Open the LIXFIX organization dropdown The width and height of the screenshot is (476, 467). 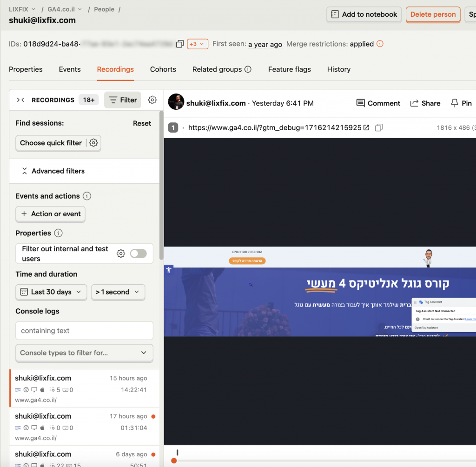coord(22,9)
